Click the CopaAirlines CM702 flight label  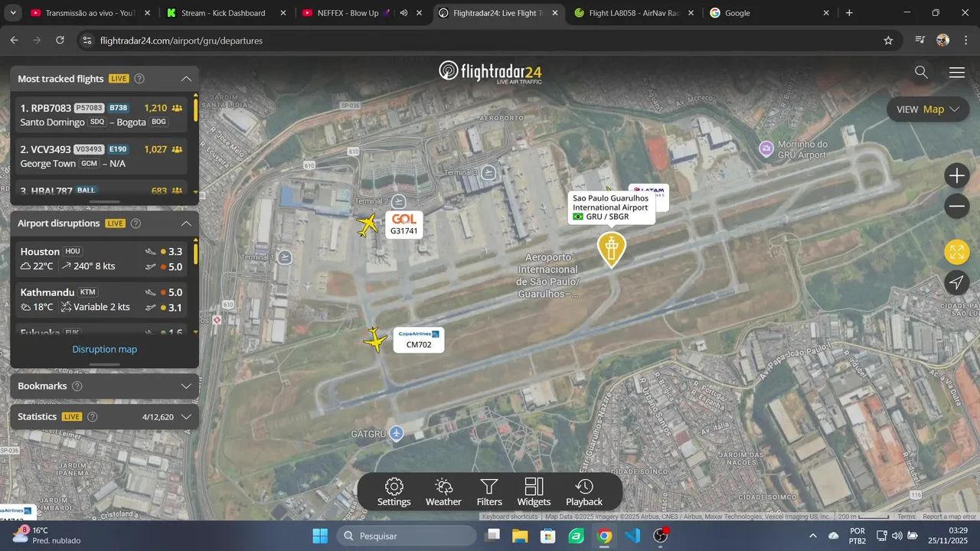click(419, 340)
